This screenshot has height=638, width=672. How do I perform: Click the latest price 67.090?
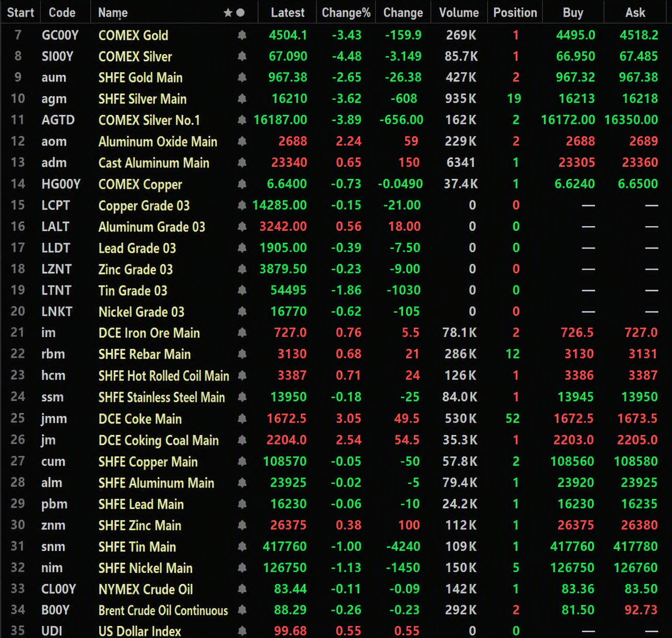(x=288, y=56)
